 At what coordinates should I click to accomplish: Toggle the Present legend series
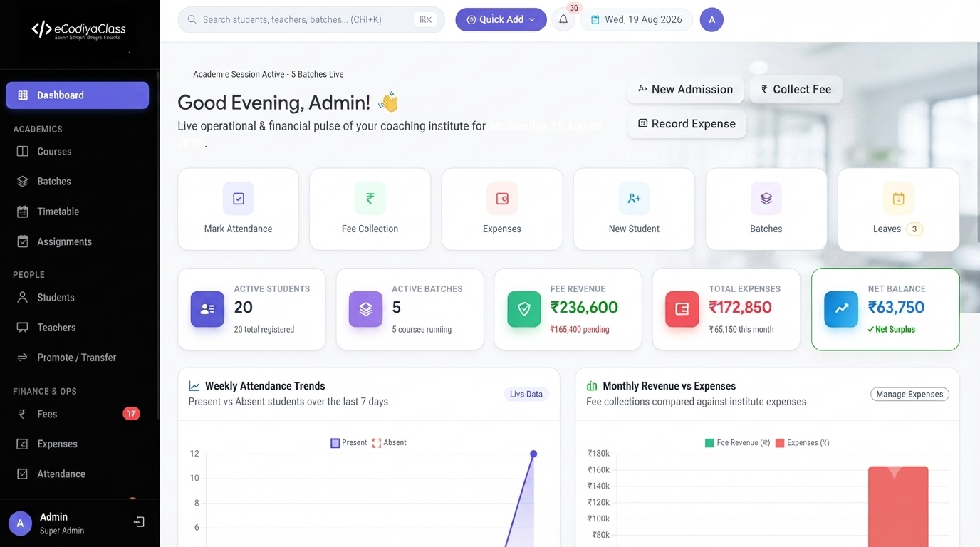pyautogui.click(x=349, y=443)
